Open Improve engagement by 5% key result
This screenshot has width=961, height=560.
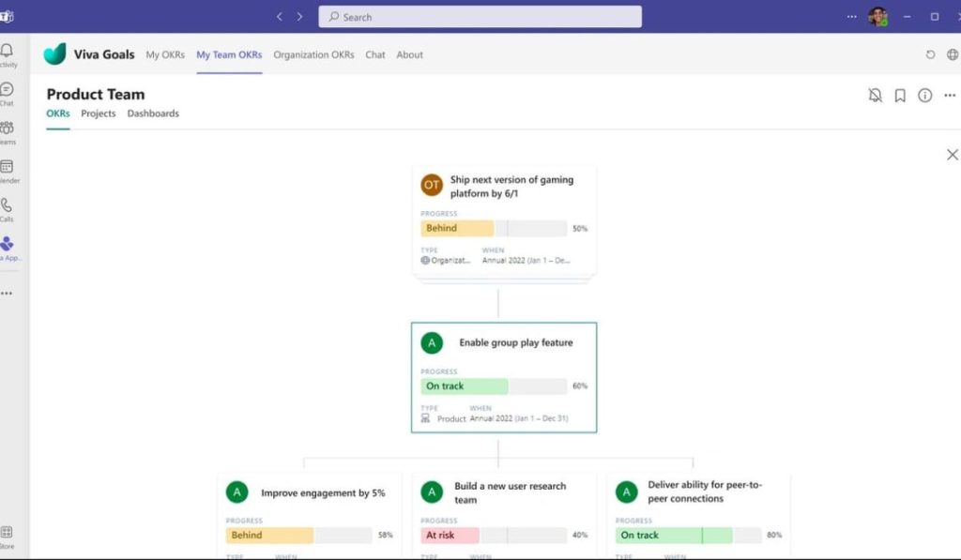tap(323, 492)
